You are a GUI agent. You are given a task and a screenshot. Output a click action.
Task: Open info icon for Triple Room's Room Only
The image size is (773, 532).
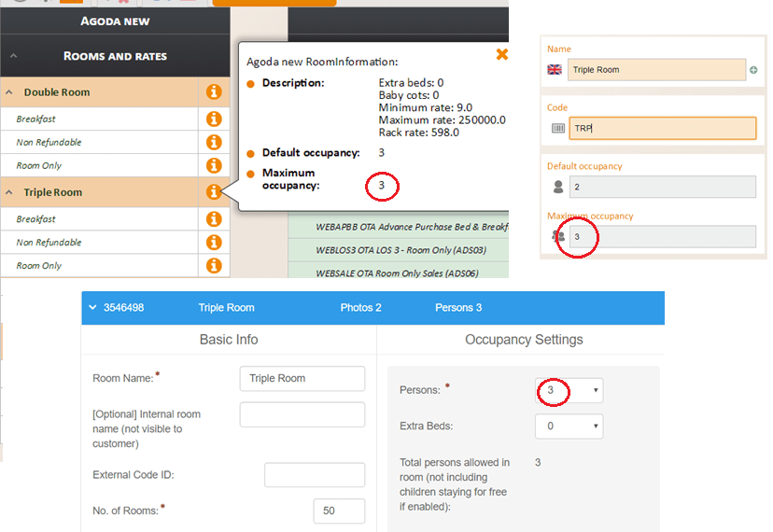[214, 265]
